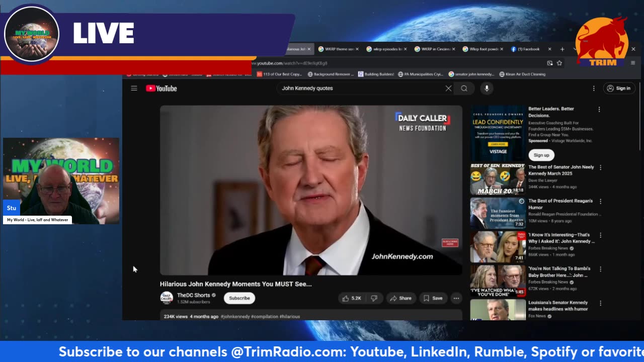
Task: Open options menu for Reagan's Humor video
Action: point(600,201)
